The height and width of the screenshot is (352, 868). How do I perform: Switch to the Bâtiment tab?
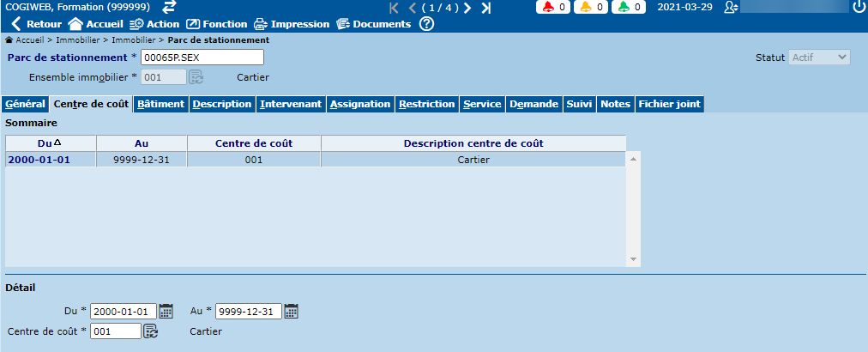[x=160, y=104]
